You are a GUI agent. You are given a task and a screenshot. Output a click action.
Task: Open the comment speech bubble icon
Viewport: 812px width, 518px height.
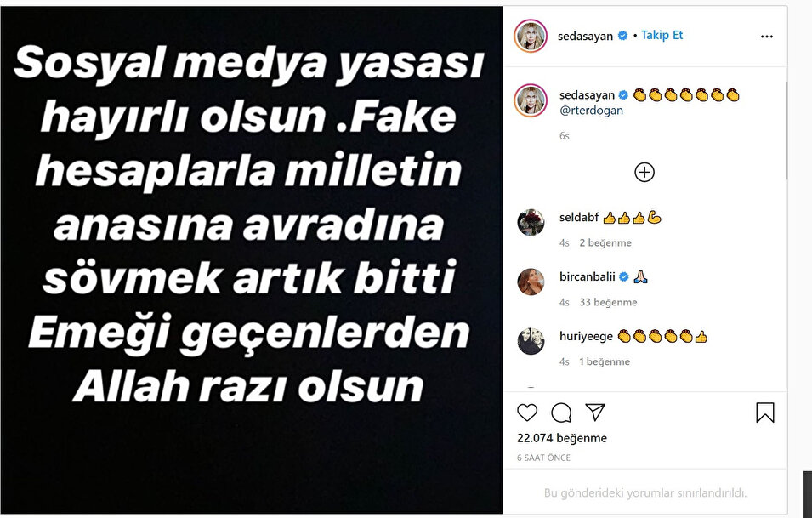(561, 413)
